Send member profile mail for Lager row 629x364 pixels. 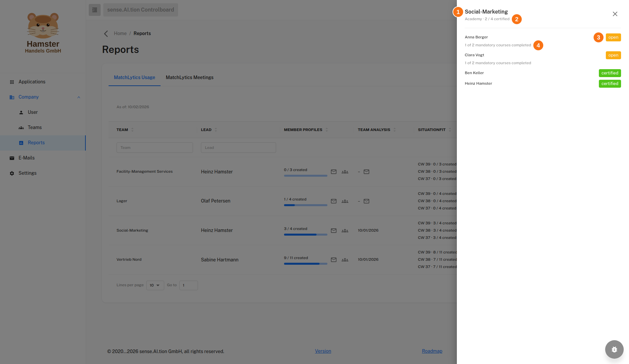(x=334, y=201)
